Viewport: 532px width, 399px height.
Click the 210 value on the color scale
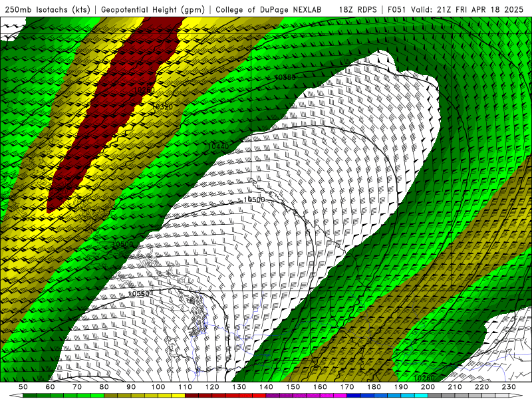tap(455, 387)
